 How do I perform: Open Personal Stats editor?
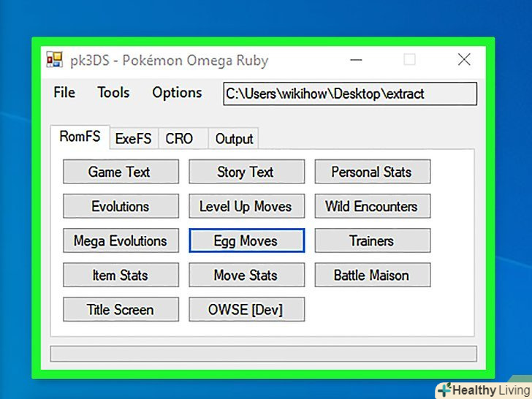373,172
